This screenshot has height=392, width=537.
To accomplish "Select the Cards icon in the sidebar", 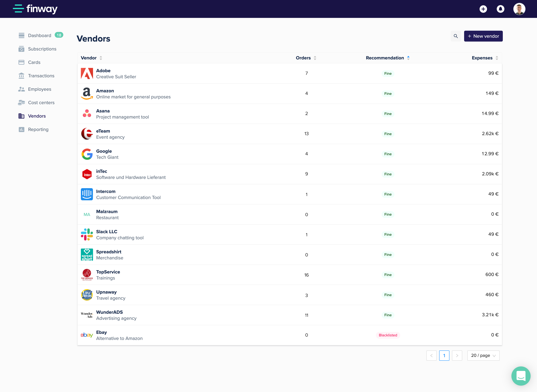I will pyautogui.click(x=21, y=62).
